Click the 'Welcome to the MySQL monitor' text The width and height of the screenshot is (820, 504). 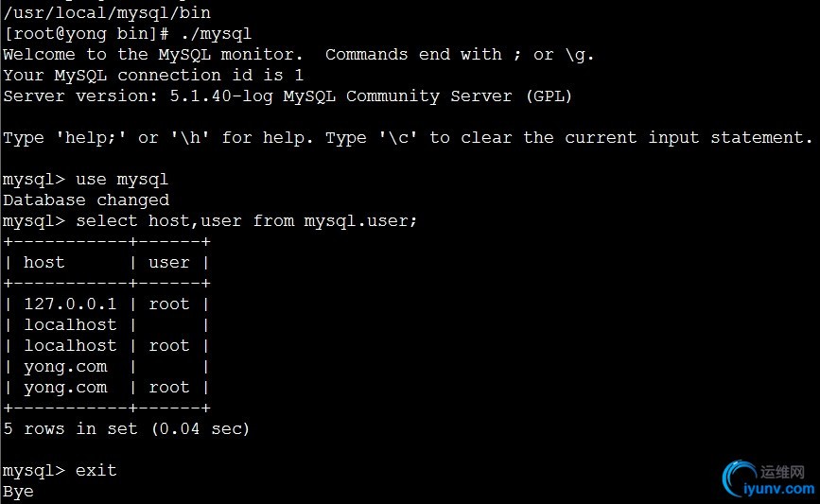(x=153, y=54)
